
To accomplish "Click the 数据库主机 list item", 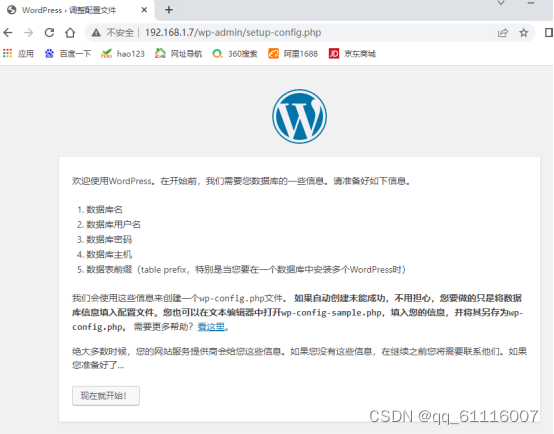I will 109,255.
